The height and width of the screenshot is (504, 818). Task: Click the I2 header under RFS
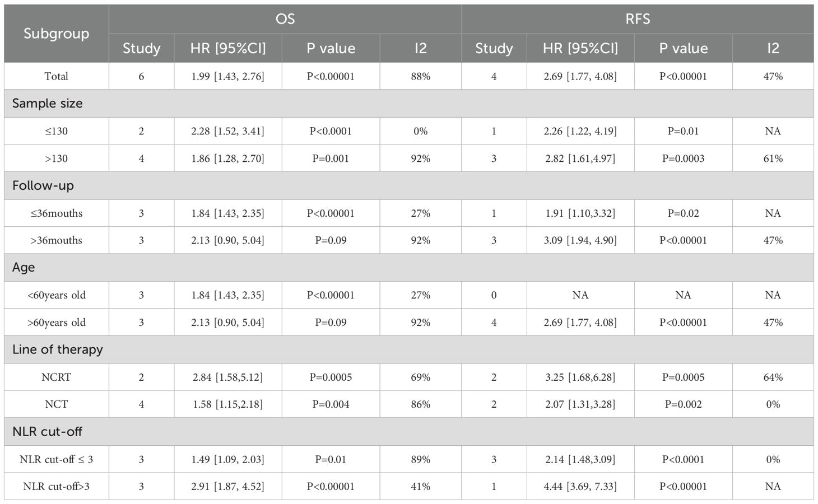(773, 48)
